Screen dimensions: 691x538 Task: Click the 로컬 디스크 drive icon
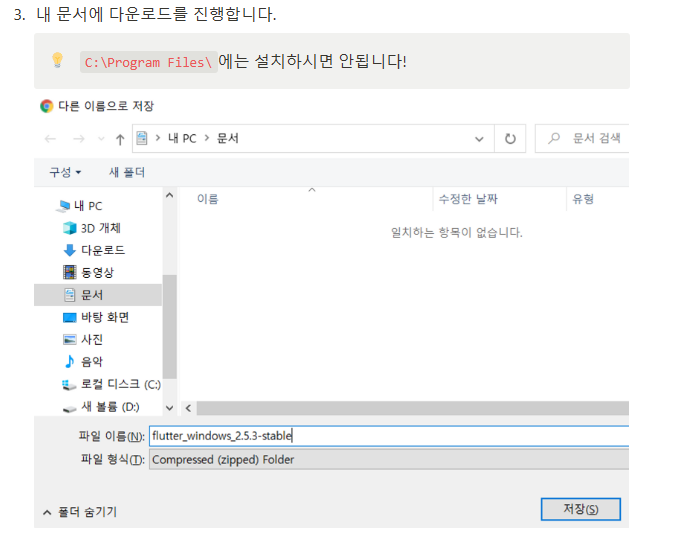pos(69,385)
